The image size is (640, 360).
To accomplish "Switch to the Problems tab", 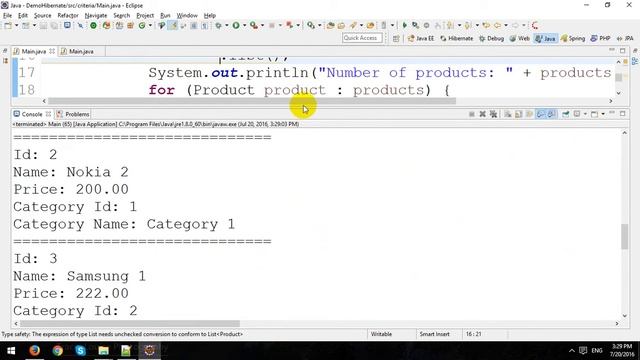I will tap(73, 114).
